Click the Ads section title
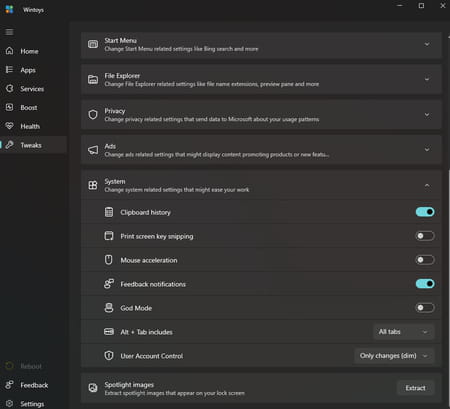 click(110, 146)
